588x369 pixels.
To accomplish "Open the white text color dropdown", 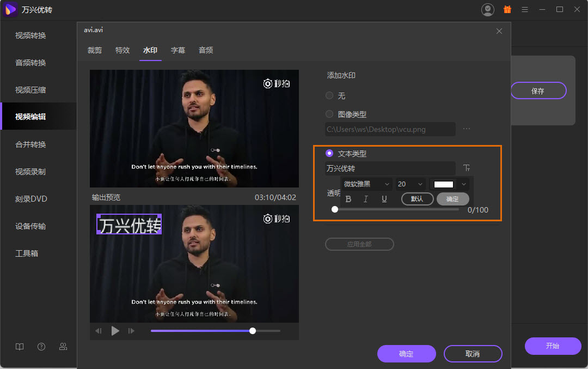I will click(449, 184).
